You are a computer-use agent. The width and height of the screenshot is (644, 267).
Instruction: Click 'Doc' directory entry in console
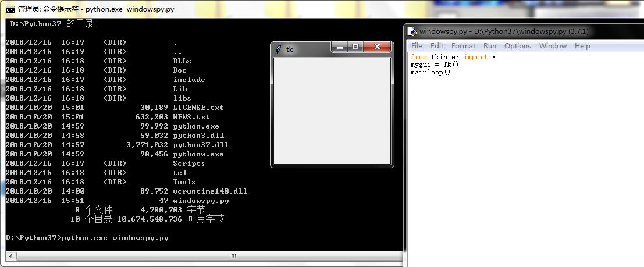click(180, 70)
